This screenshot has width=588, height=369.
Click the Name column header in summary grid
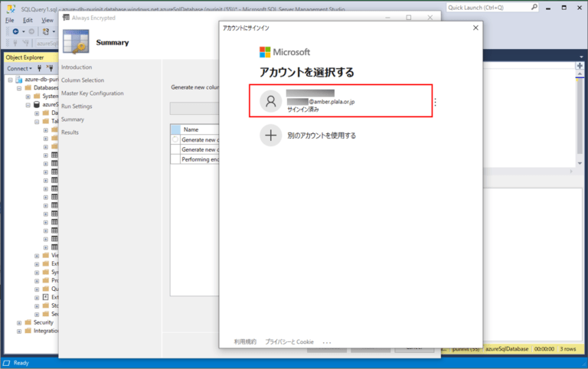200,129
